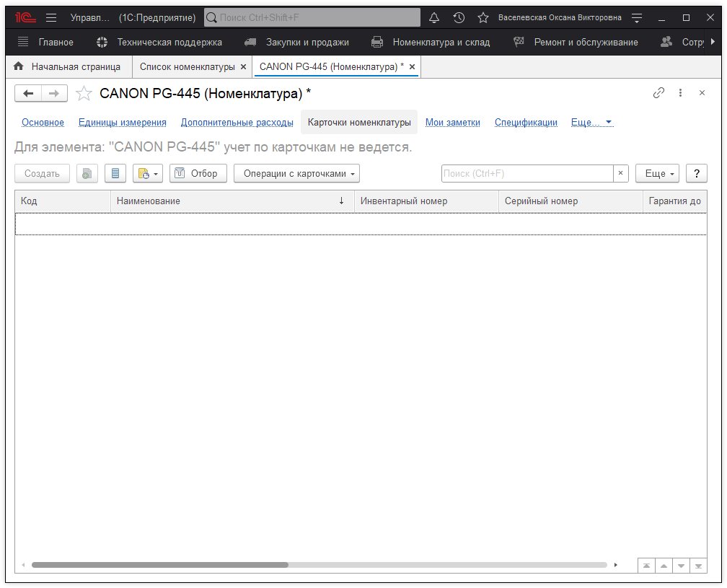Click the hamburger main menu icon

click(51, 17)
